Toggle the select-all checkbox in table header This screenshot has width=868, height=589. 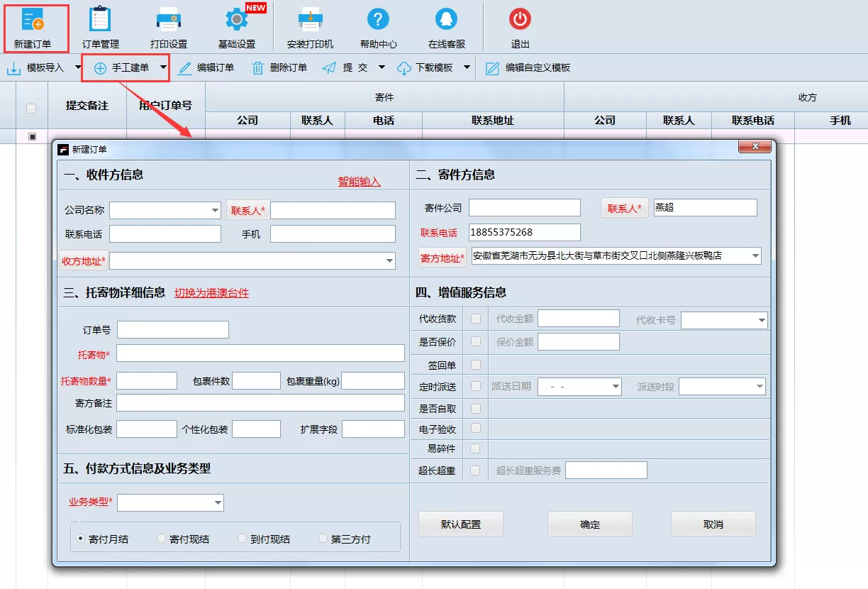pyautogui.click(x=31, y=109)
